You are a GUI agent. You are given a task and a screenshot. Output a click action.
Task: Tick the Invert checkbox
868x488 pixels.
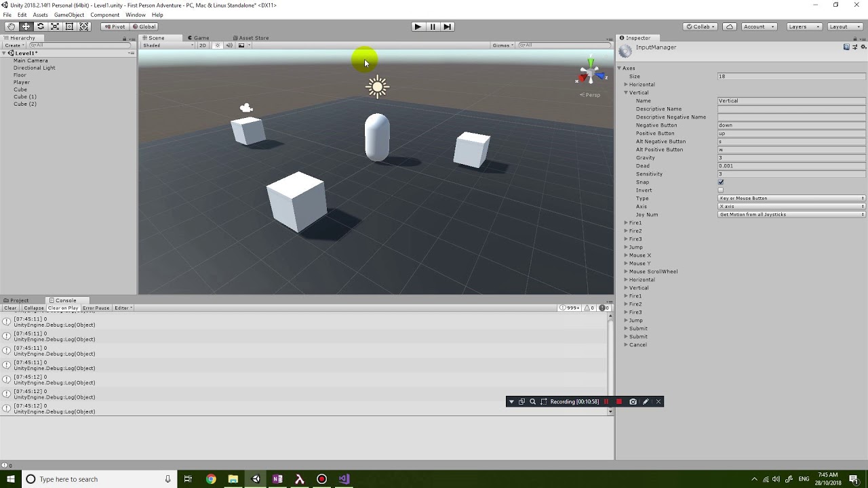click(721, 190)
